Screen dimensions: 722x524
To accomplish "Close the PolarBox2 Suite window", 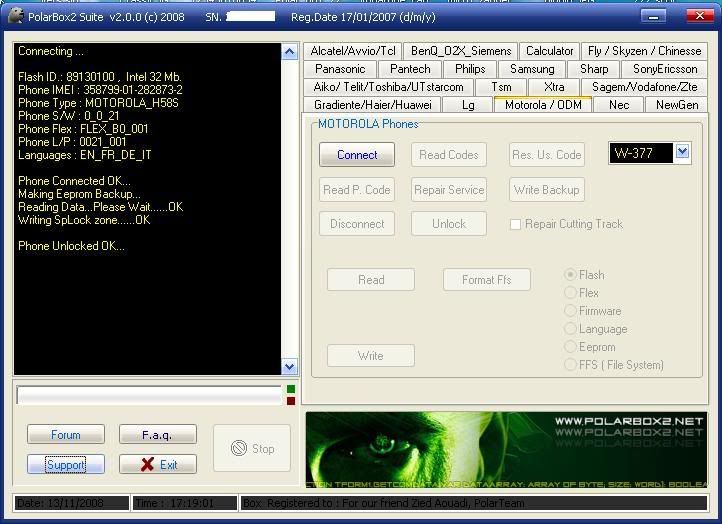I will click(x=699, y=17).
